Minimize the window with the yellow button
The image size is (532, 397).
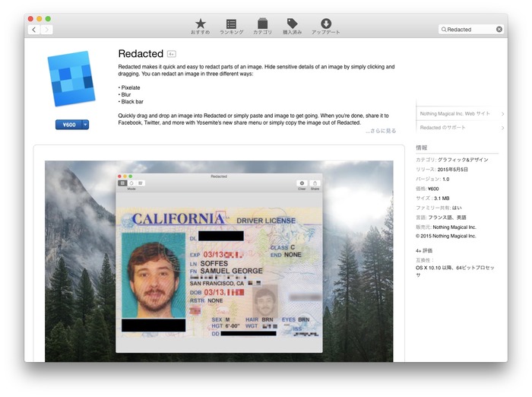pos(40,19)
